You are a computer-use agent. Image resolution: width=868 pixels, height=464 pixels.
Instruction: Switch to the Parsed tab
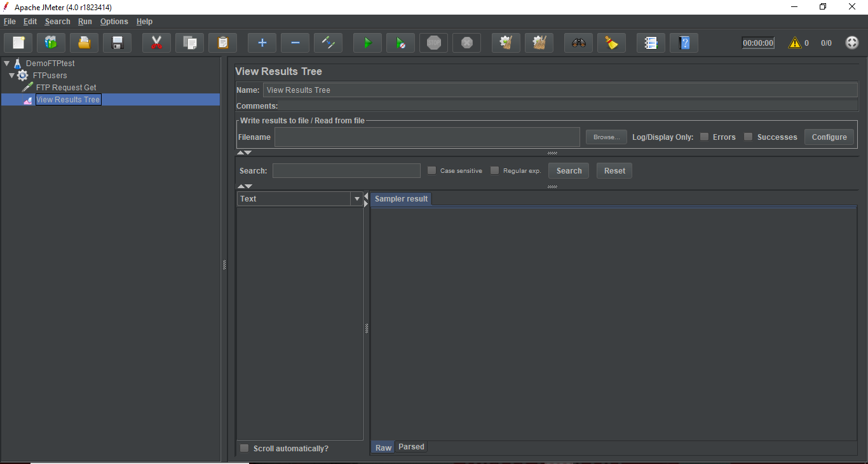(x=411, y=447)
